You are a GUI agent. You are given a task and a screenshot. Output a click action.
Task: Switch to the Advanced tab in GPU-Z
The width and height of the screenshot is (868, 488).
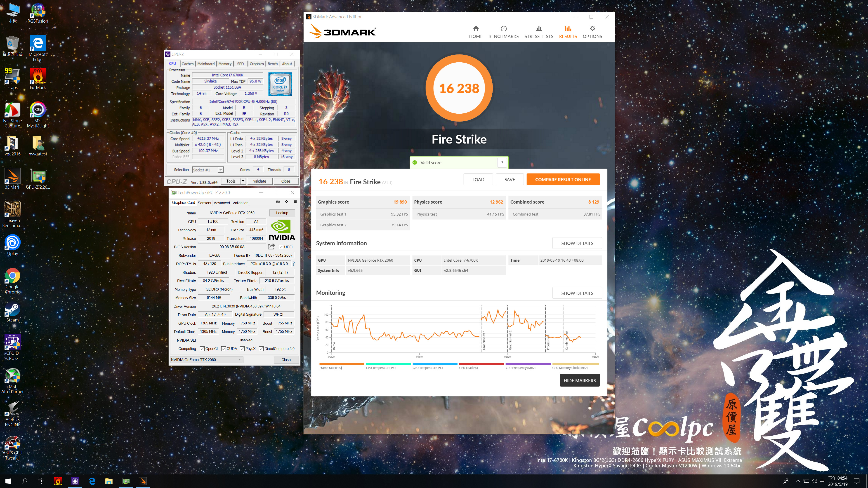(221, 203)
